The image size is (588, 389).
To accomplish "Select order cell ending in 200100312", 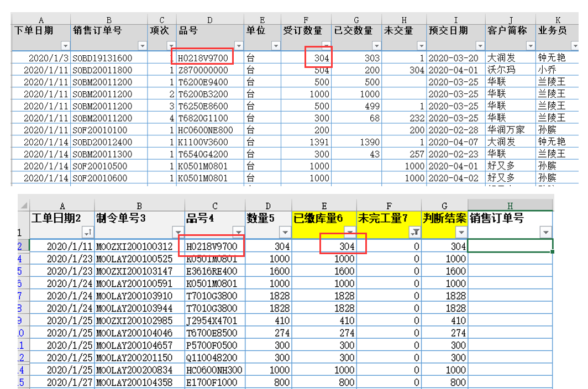I will pyautogui.click(x=139, y=246).
